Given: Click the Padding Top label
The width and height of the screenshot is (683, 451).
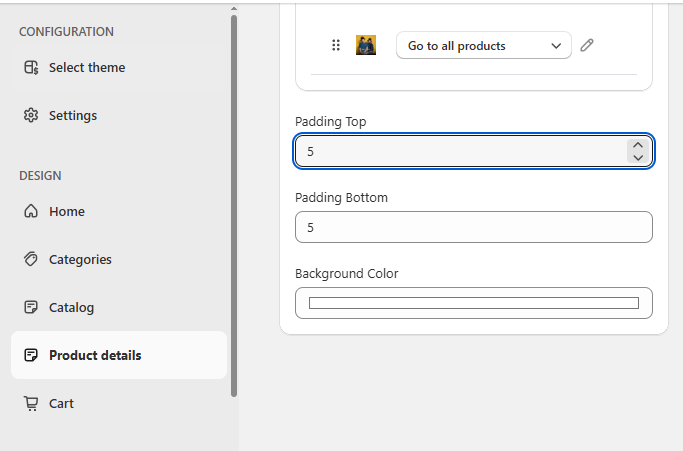Looking at the screenshot, I should click(x=331, y=122).
